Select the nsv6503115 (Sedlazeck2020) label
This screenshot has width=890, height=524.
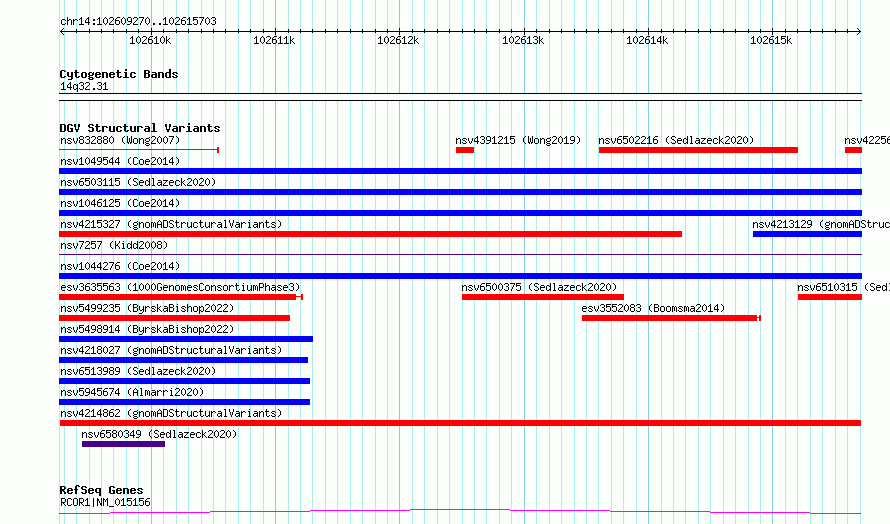(x=138, y=182)
